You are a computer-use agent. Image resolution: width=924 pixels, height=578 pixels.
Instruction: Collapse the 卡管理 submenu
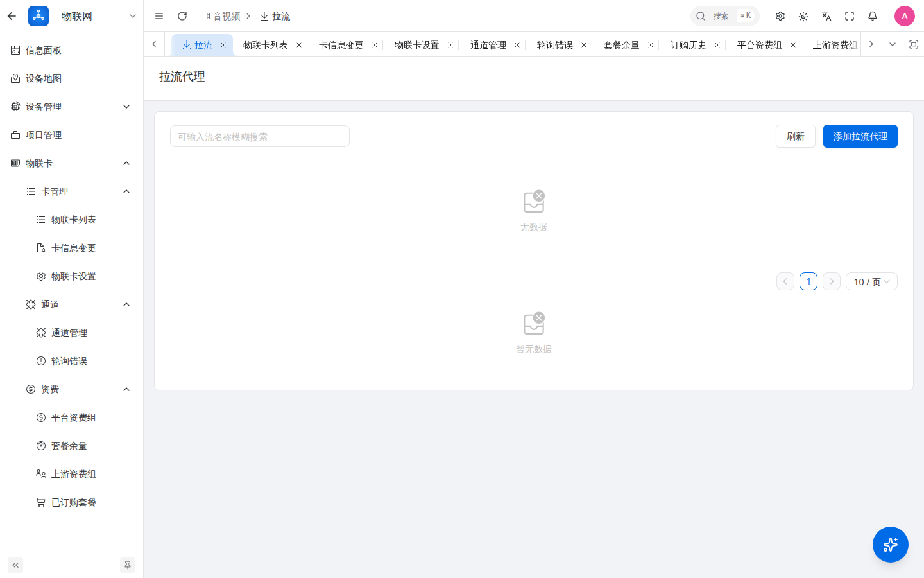click(x=71, y=191)
